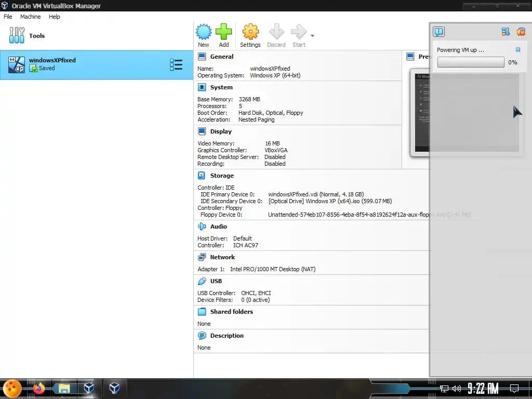532x399 pixels.
Task: Click the VM preview thumbnail
Action: pyautogui.click(x=467, y=113)
